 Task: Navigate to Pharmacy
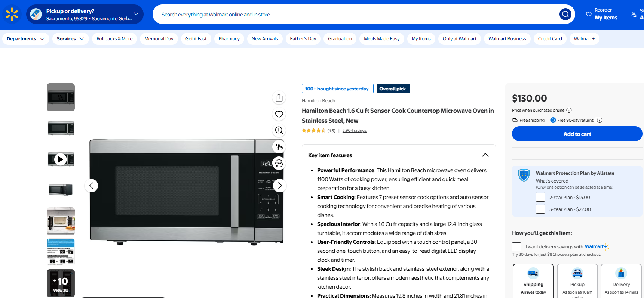coord(229,39)
